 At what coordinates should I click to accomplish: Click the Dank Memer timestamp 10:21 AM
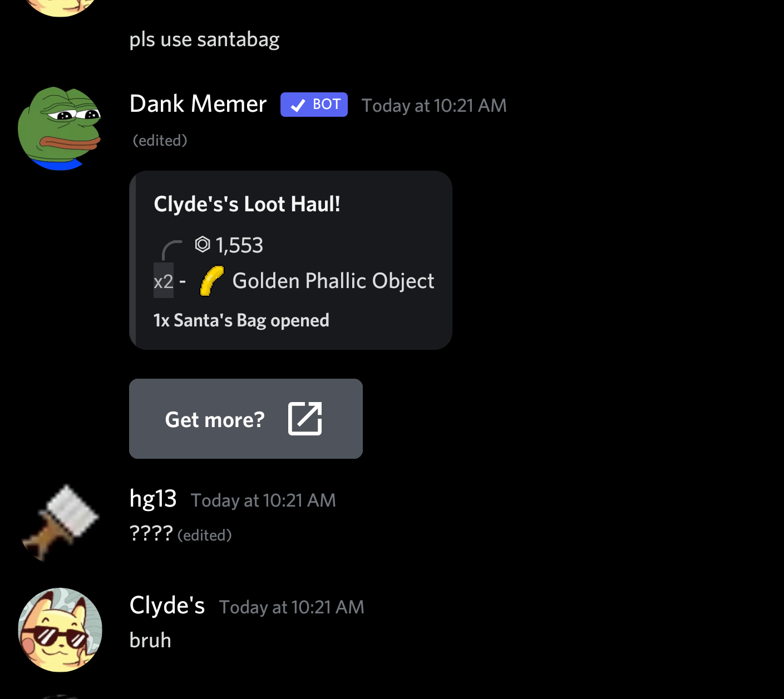pyautogui.click(x=434, y=106)
